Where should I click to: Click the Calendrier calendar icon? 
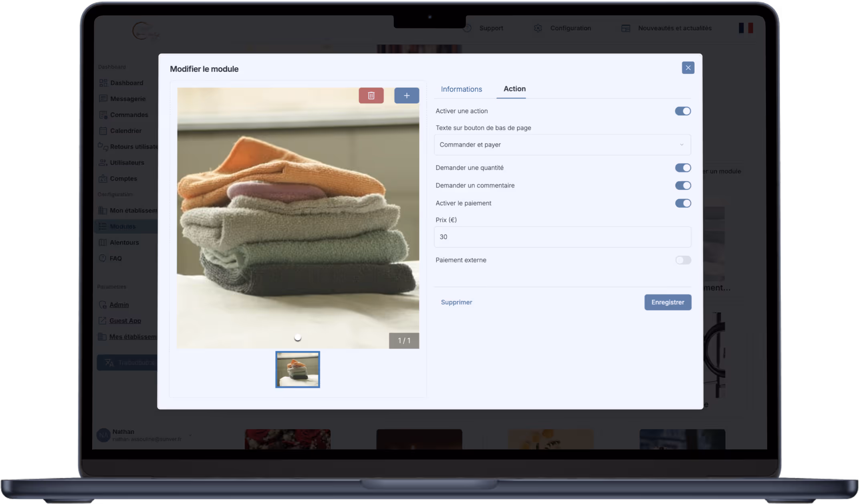click(x=103, y=131)
